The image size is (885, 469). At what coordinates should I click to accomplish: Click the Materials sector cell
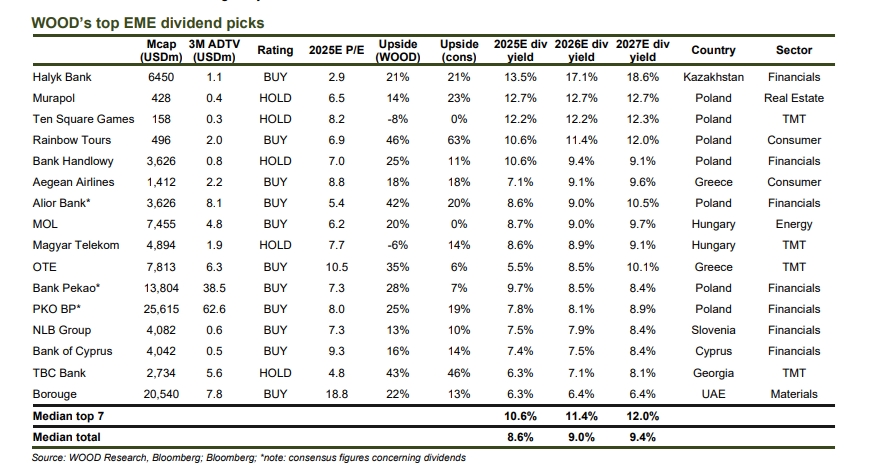pos(794,394)
